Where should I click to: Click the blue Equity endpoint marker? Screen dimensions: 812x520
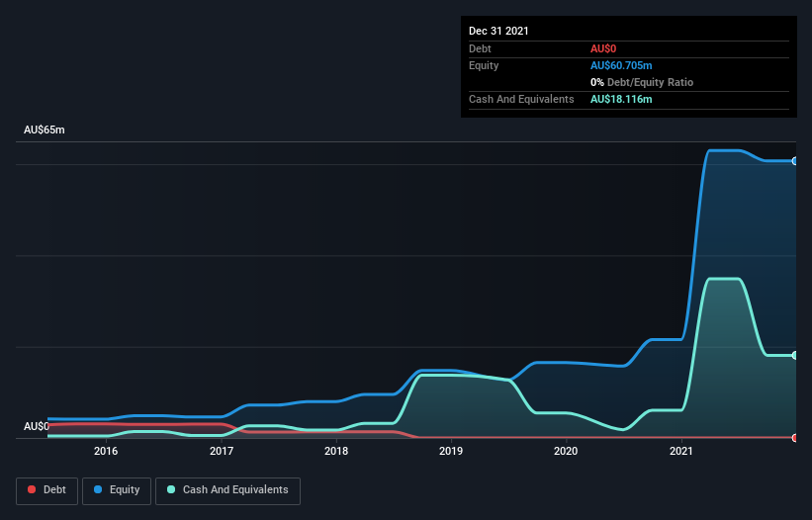click(795, 161)
